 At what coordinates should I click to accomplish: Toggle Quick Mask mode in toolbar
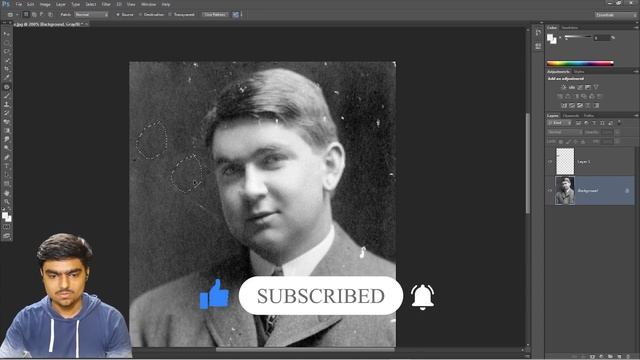click(7, 227)
